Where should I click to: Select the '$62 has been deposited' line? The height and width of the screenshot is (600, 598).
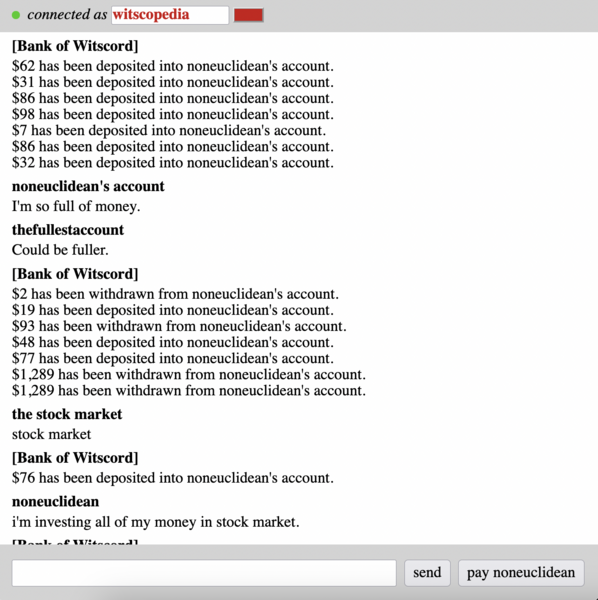(173, 66)
